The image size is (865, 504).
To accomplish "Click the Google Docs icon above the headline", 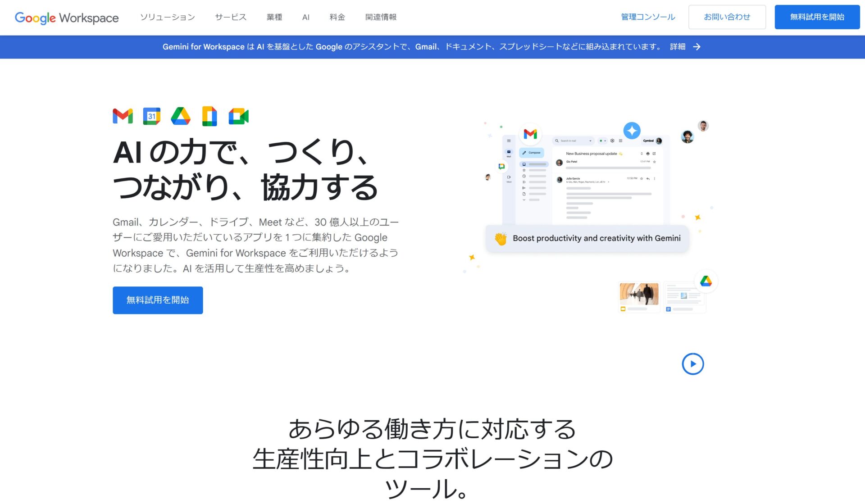I will click(x=209, y=116).
